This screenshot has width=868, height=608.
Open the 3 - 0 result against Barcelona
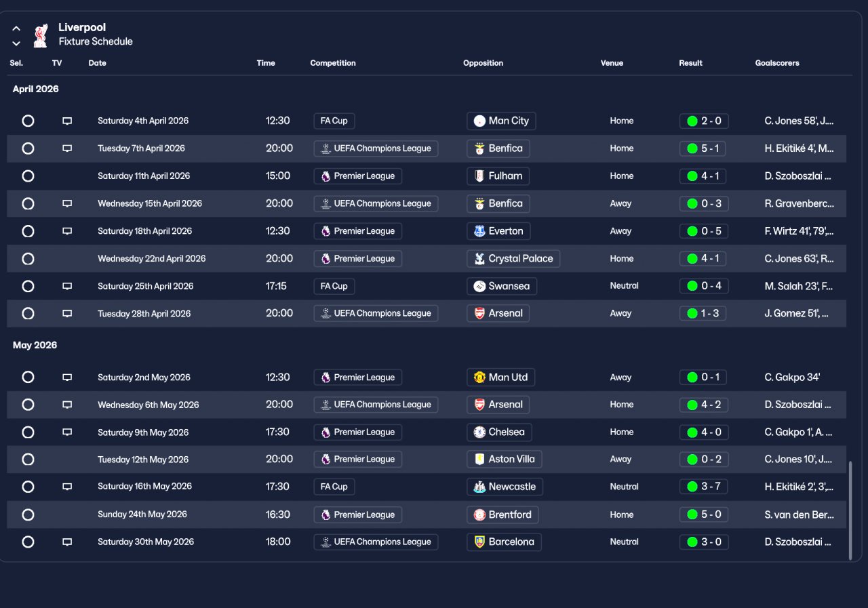(x=704, y=542)
